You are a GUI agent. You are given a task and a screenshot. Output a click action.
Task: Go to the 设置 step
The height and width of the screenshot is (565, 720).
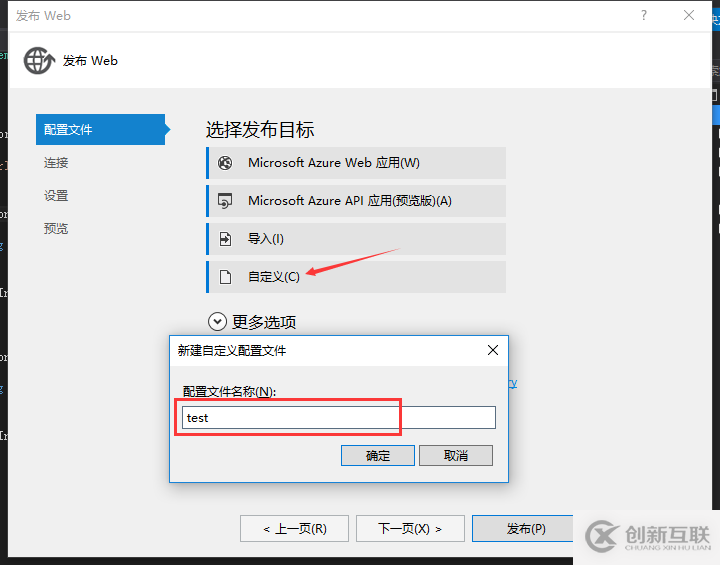tap(56, 196)
